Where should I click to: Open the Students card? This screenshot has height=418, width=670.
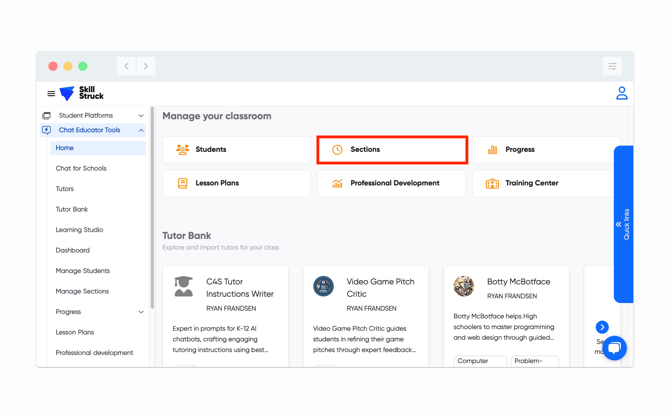click(x=236, y=150)
